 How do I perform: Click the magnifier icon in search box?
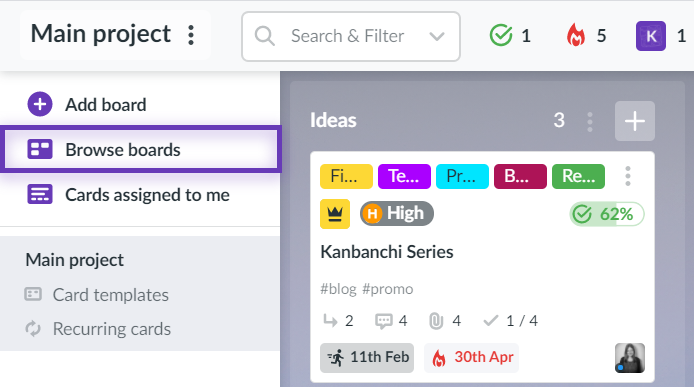click(265, 36)
